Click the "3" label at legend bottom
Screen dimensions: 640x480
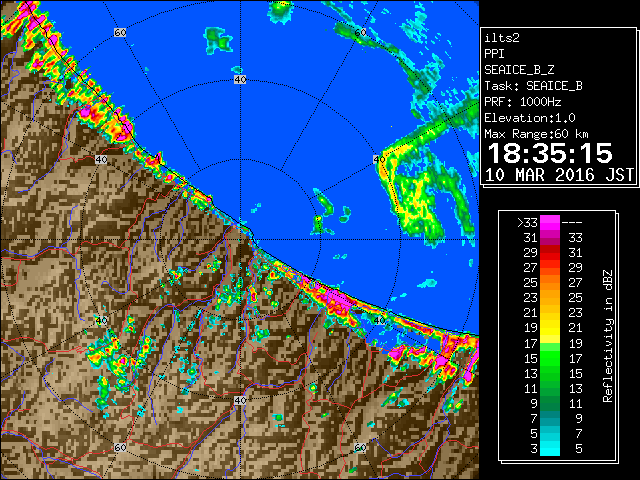coord(534,449)
